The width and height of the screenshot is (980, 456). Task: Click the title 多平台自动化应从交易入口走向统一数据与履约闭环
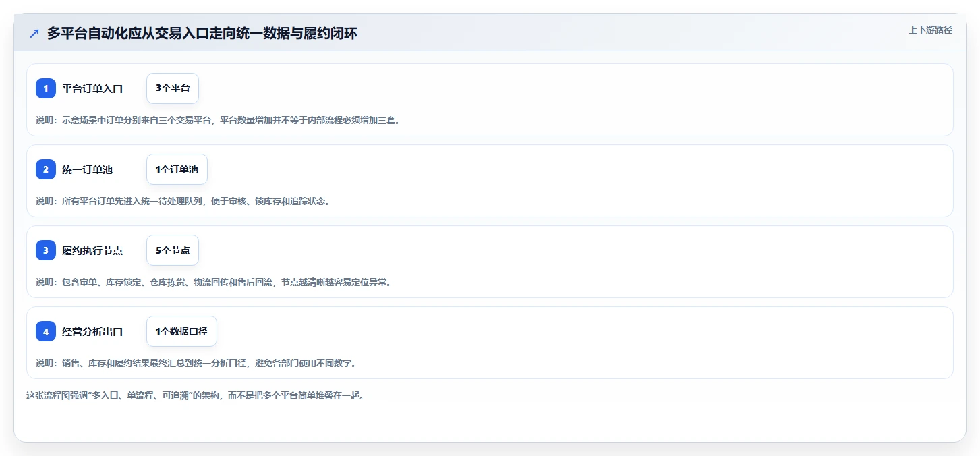202,34
